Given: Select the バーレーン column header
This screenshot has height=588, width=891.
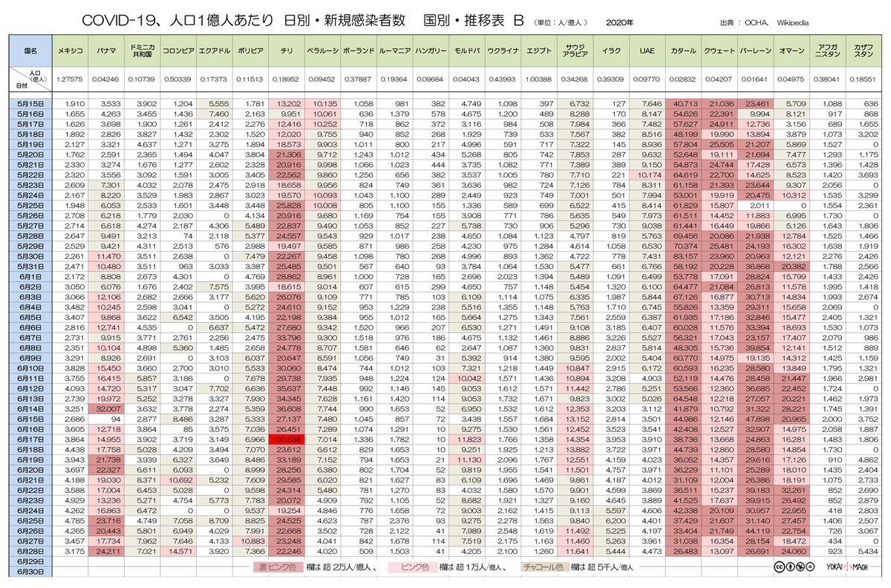Looking at the screenshot, I should point(755,50).
